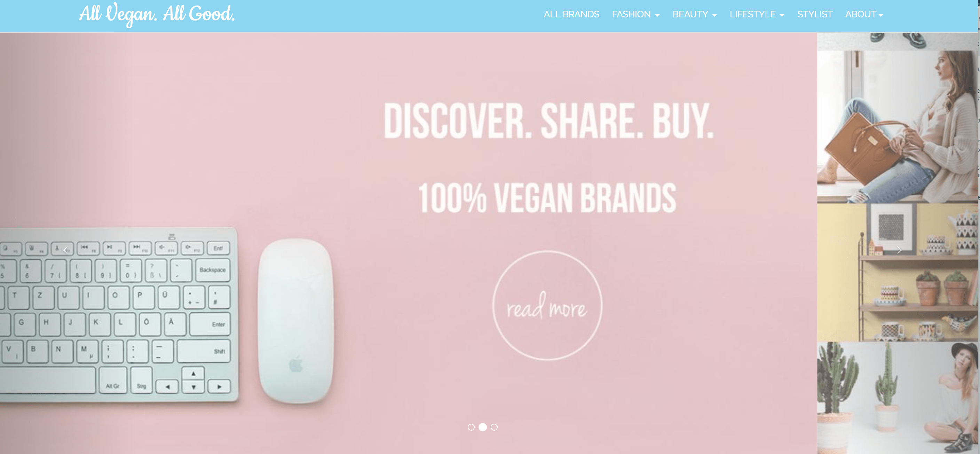Screen dimensions: 980x454
Task: Open the woman with brown handbag image
Action: click(897, 127)
